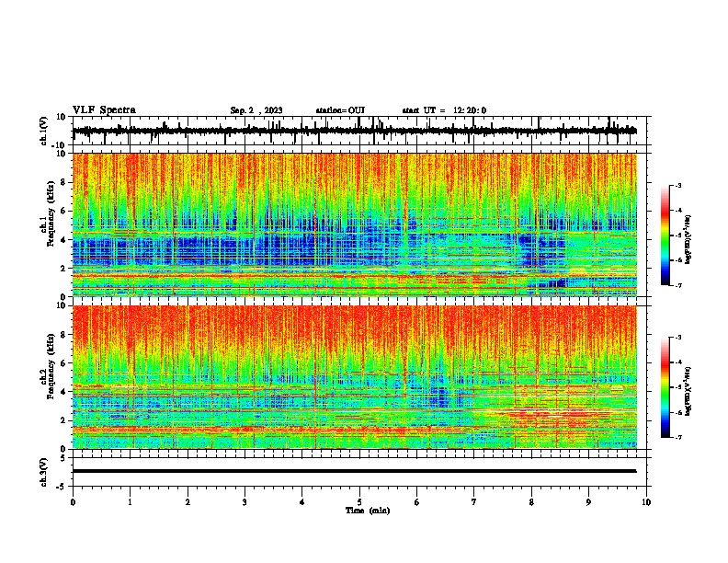Select the "start UT = 12:20:0" text
Image resolution: width=728 pixels, height=563 pixels.
tap(444, 110)
